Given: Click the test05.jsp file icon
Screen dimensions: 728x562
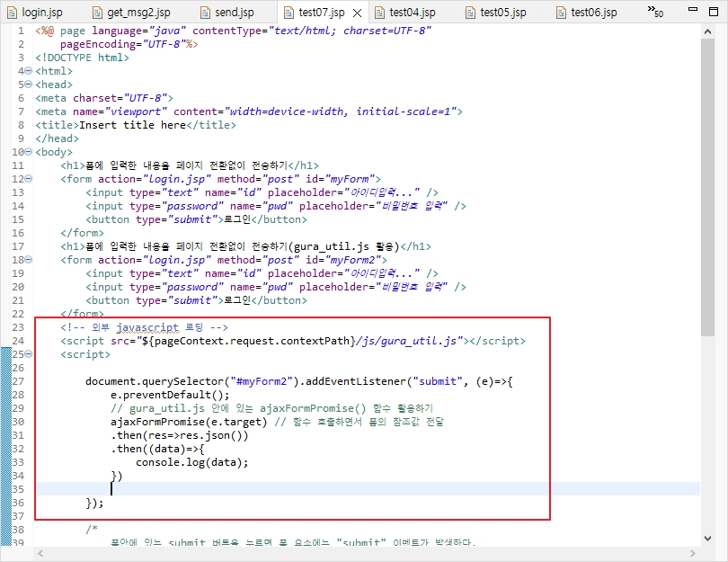Looking at the screenshot, I should coord(470,13).
